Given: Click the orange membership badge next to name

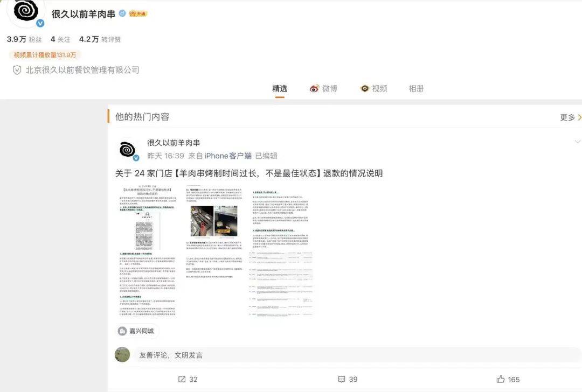Looking at the screenshot, I should [138, 13].
